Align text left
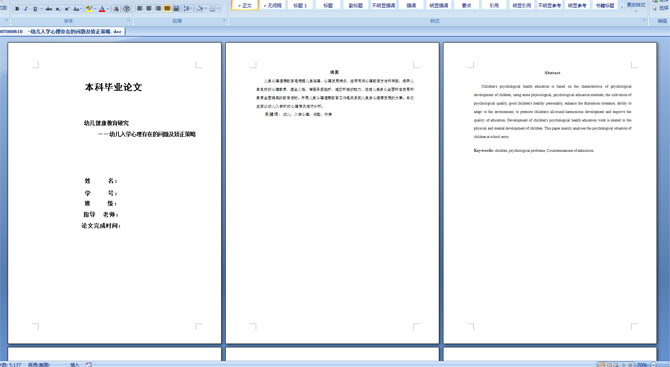Viewport: 670px width, 367px height. coord(140,9)
